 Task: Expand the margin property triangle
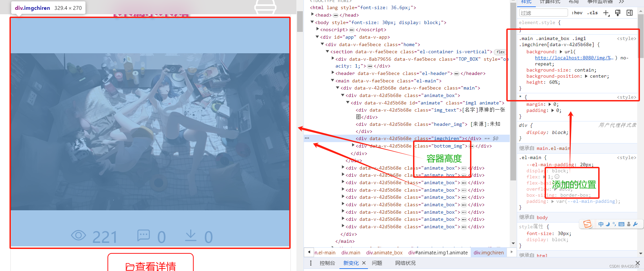pos(550,104)
